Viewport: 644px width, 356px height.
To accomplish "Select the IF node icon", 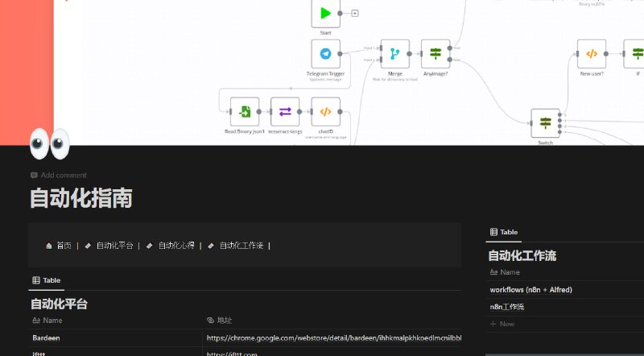I will 634,54.
